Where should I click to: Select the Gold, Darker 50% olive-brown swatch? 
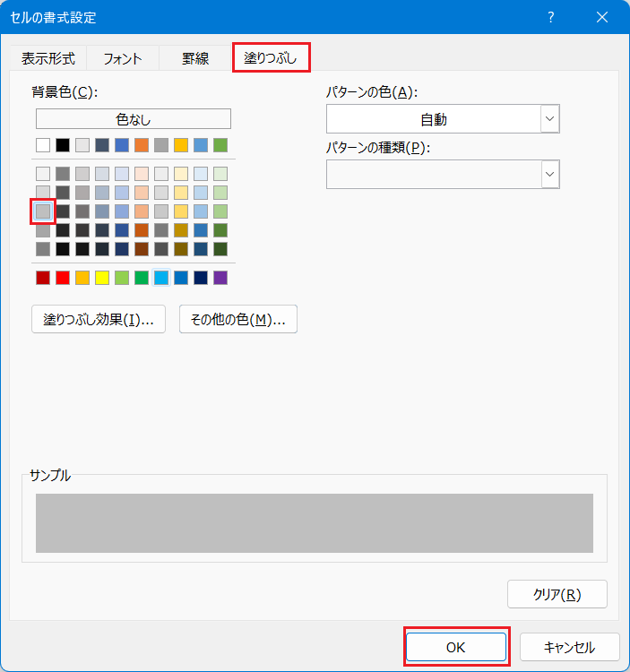[x=181, y=249]
